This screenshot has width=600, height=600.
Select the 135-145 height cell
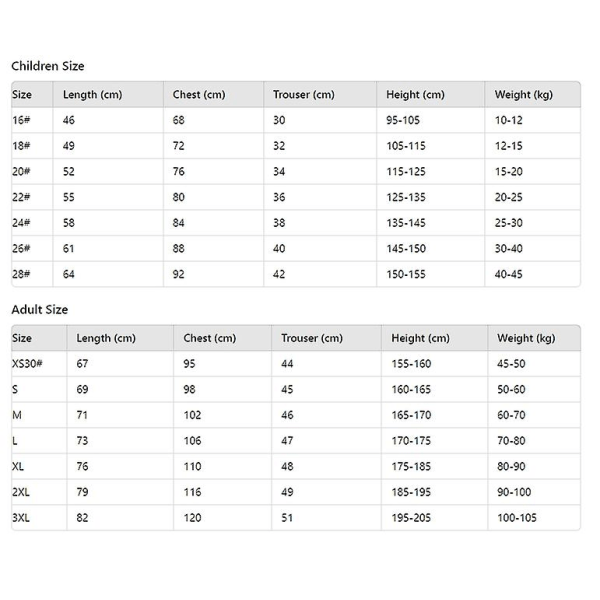(408, 223)
